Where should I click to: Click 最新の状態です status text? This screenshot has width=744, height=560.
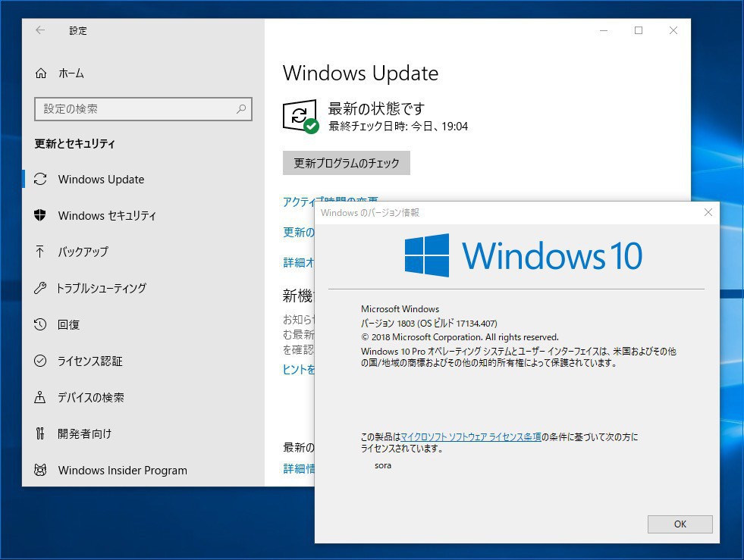pos(376,108)
